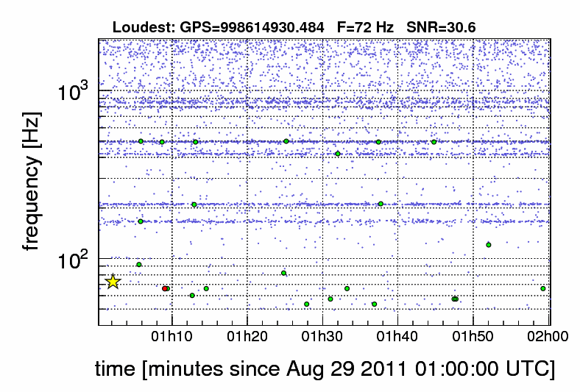
Task: Click the '02h00' time tick label
Action: pyautogui.click(x=548, y=337)
